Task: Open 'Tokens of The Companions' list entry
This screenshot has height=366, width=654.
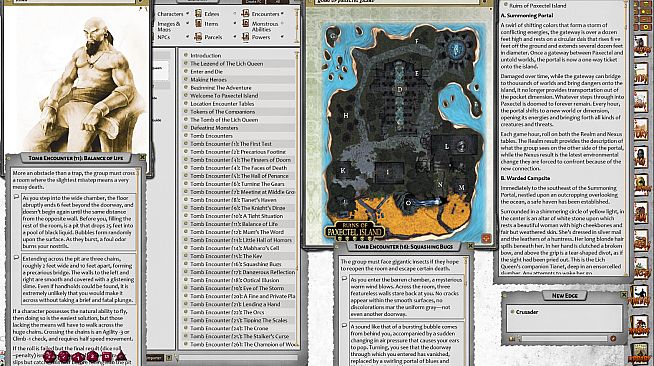Action: pos(240,111)
